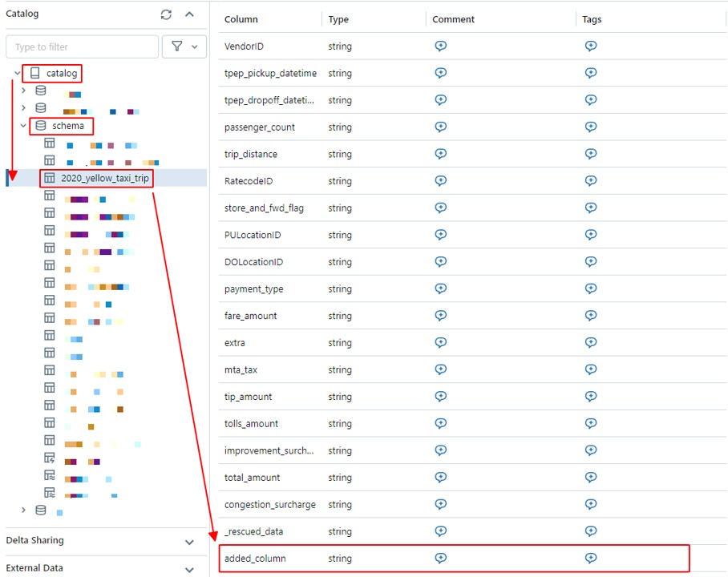728x577 pixels.
Task: Add comment to VendorID column
Action: click(x=440, y=46)
